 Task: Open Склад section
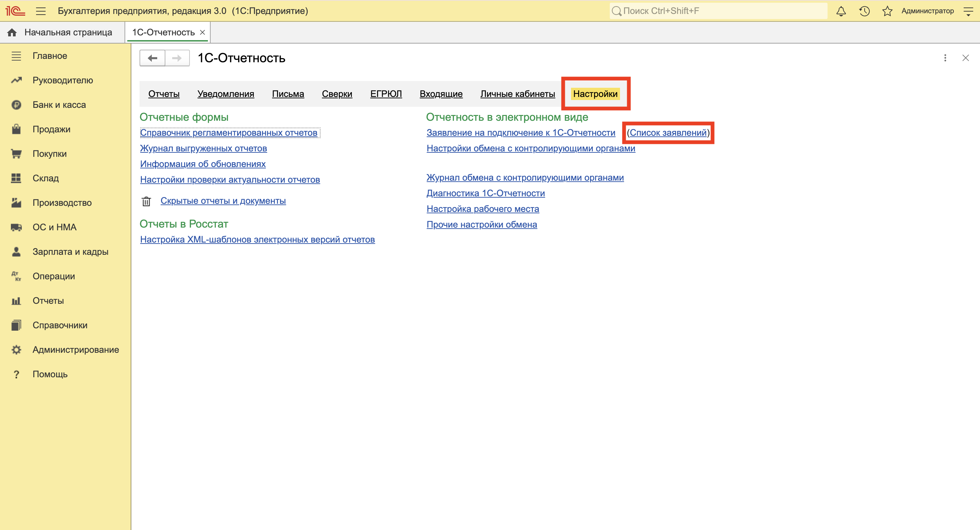[46, 178]
